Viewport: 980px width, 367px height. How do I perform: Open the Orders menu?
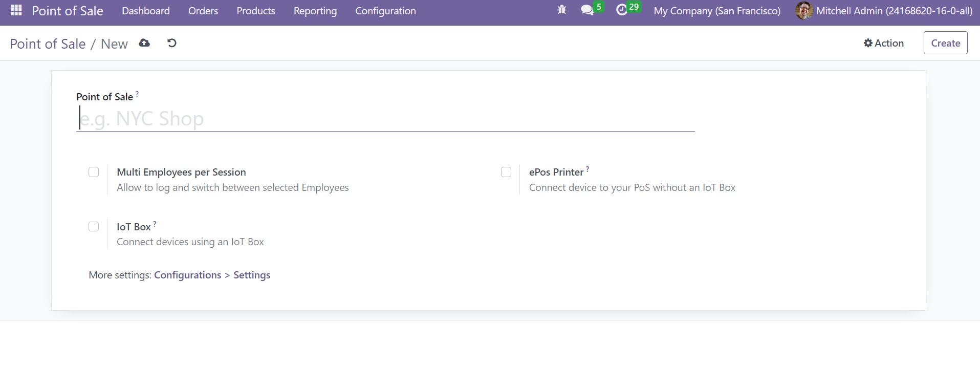203,11
